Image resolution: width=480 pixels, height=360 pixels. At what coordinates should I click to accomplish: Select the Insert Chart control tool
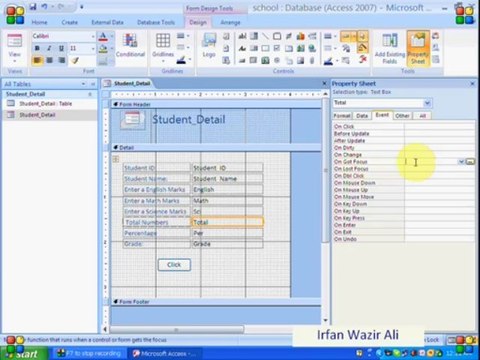coord(300,36)
